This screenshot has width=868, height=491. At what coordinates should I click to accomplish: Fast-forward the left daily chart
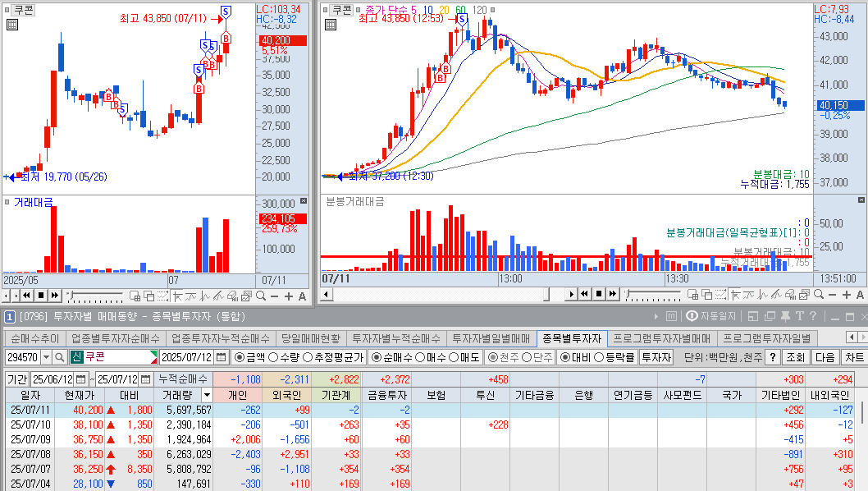tap(54, 296)
